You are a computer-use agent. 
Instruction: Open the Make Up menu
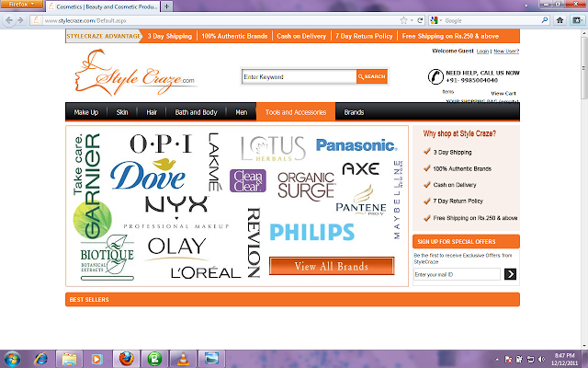(86, 112)
